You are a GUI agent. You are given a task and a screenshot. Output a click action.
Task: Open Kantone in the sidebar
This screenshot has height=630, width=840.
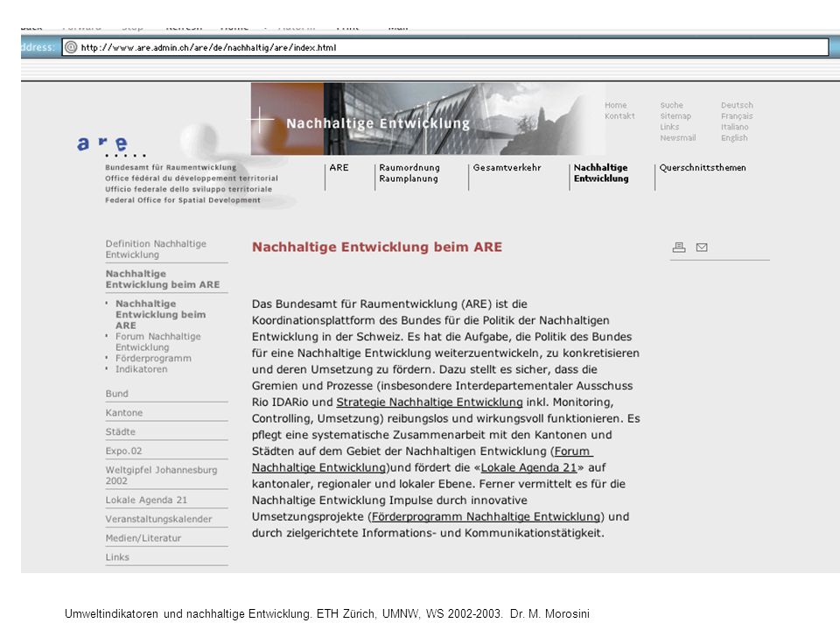(x=123, y=413)
